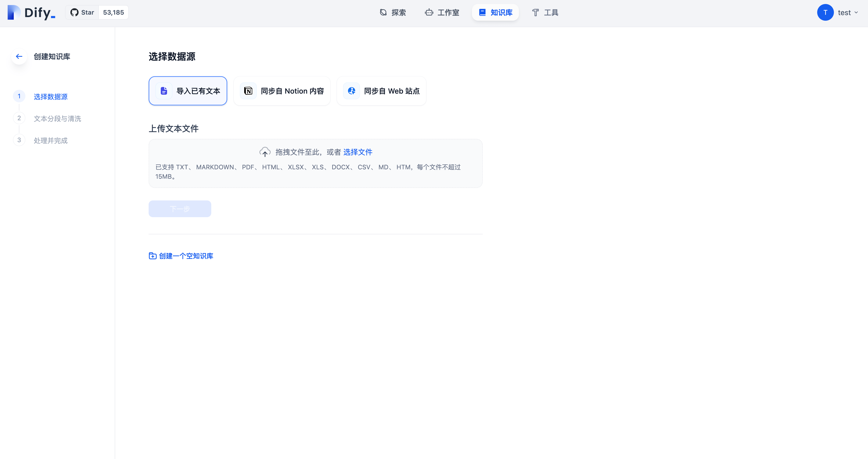
Task: Click the 选择文件 link
Action: pos(358,152)
